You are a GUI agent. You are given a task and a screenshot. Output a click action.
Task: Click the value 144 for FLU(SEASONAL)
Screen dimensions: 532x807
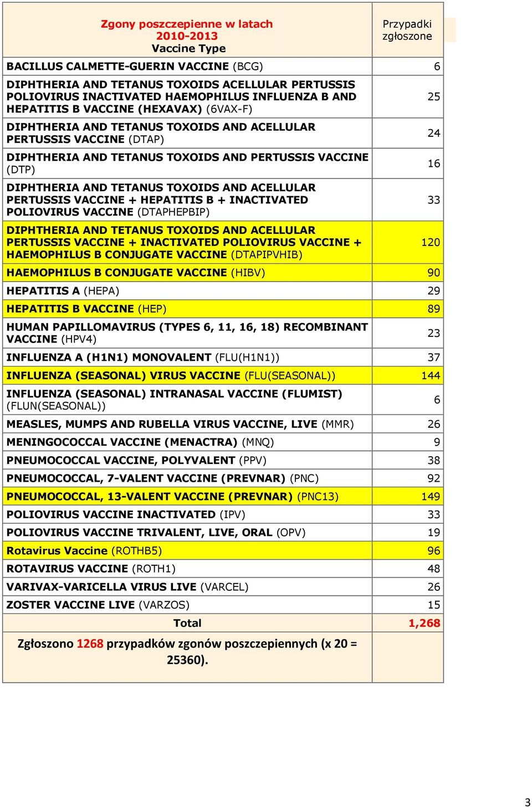point(431,376)
